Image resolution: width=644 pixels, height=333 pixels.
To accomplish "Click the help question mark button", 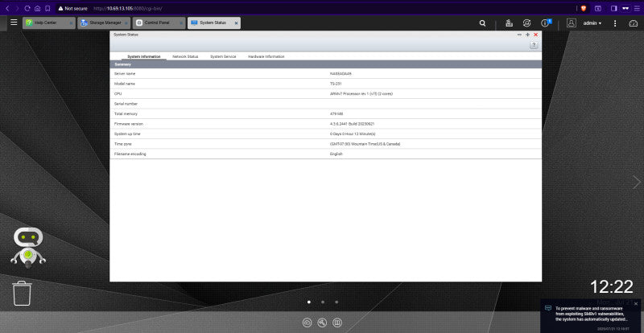I will coord(534,46).
